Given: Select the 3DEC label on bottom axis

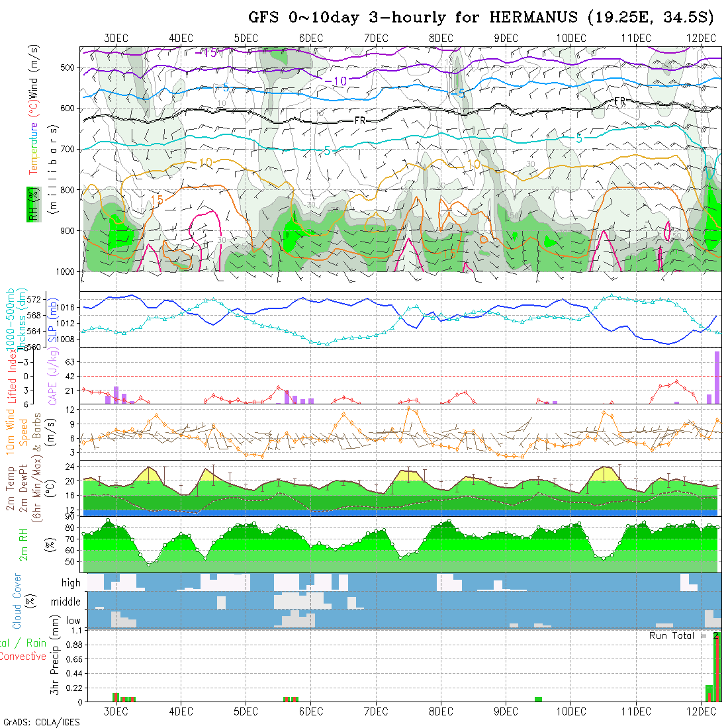Looking at the screenshot, I should click(116, 711).
